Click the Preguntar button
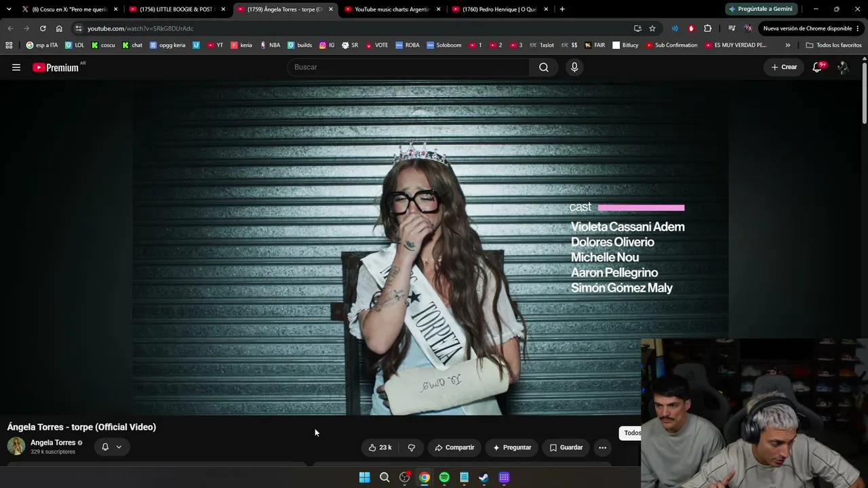868x488 pixels. pyautogui.click(x=512, y=447)
